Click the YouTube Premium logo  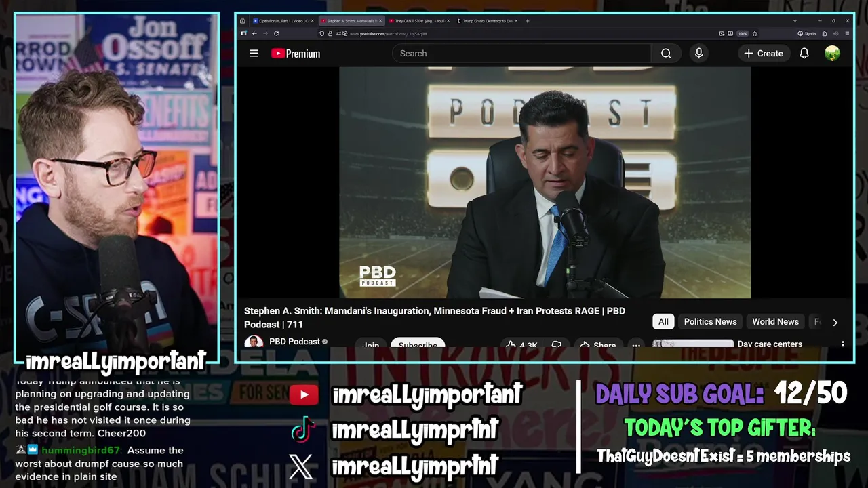pyautogui.click(x=296, y=54)
